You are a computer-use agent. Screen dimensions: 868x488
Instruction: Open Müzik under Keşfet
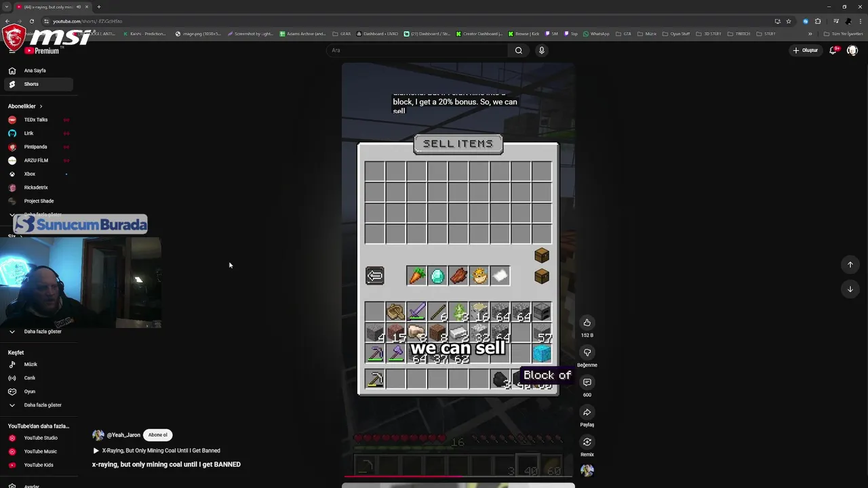coord(37,365)
